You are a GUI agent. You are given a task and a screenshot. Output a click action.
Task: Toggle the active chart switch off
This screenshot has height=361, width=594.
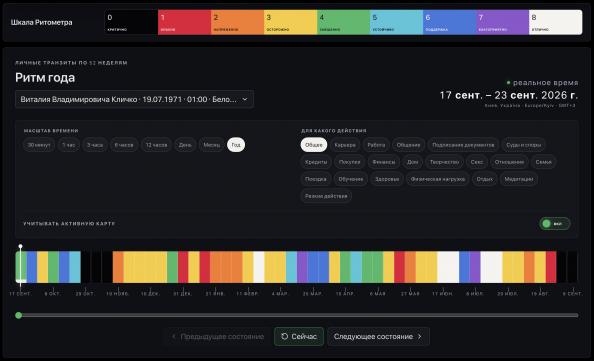click(555, 223)
